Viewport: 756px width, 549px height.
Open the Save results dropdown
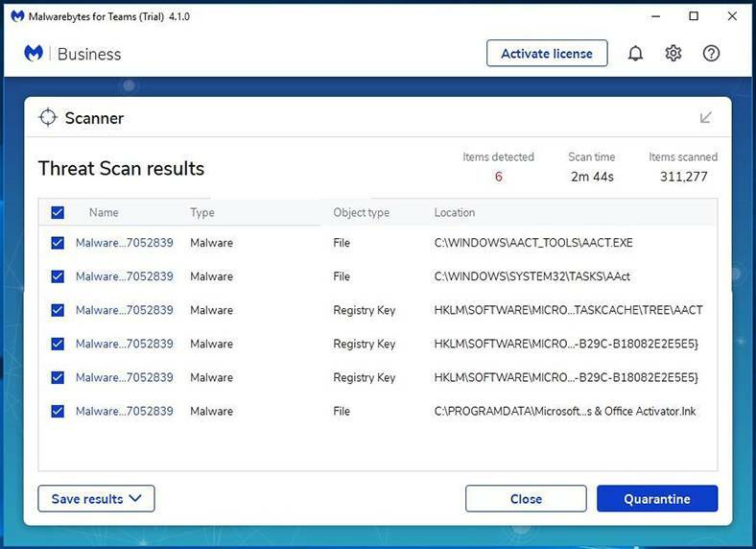(97, 498)
